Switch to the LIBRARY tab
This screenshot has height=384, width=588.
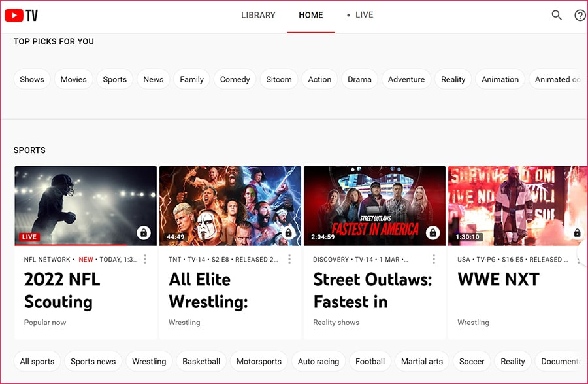[258, 15]
